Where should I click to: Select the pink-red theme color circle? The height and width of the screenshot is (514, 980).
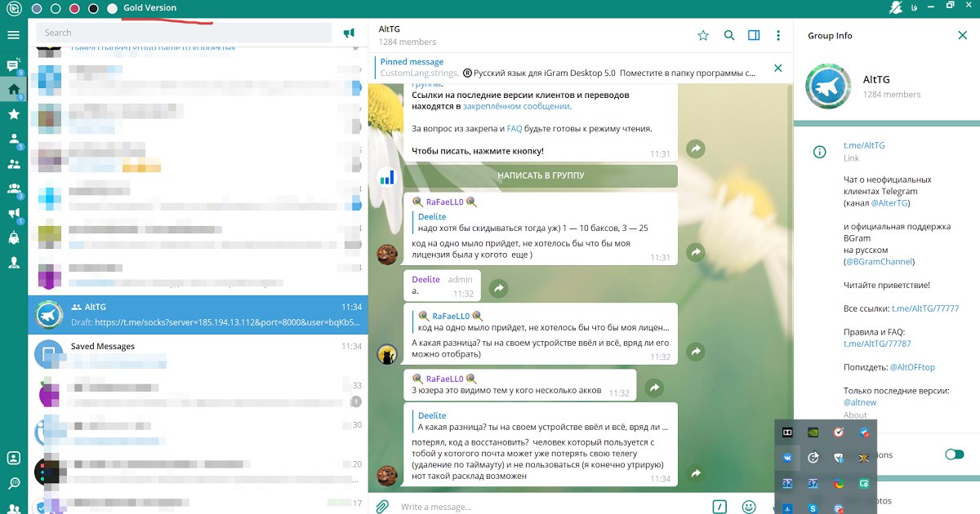[74, 8]
